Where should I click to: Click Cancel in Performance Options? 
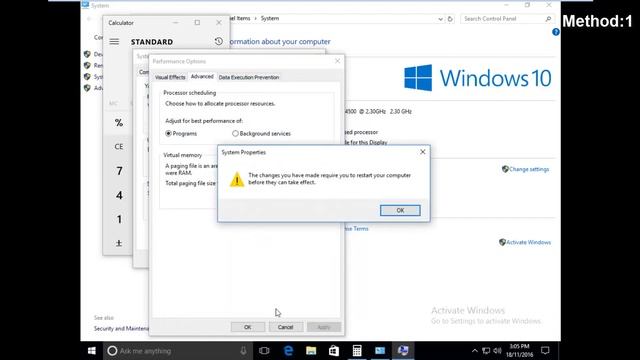(x=285, y=327)
